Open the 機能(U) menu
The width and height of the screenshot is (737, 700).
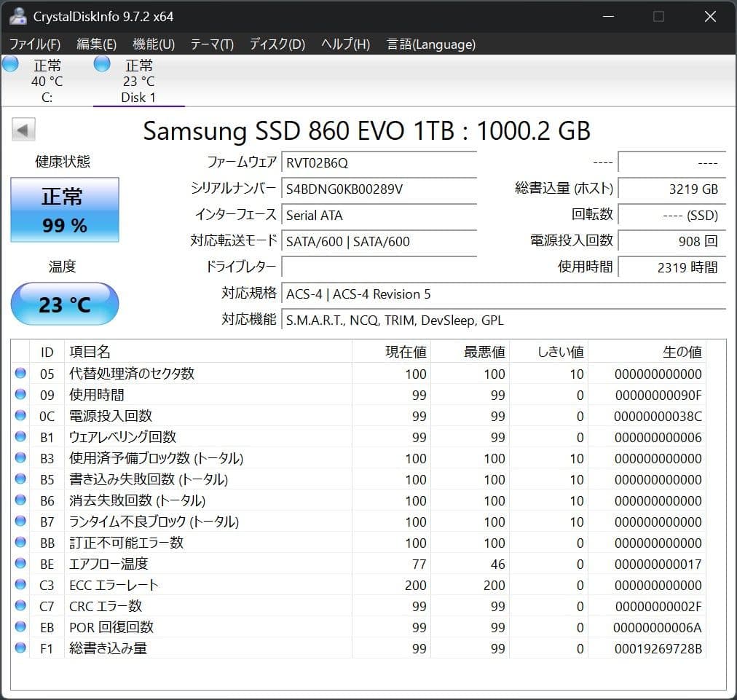[152, 44]
